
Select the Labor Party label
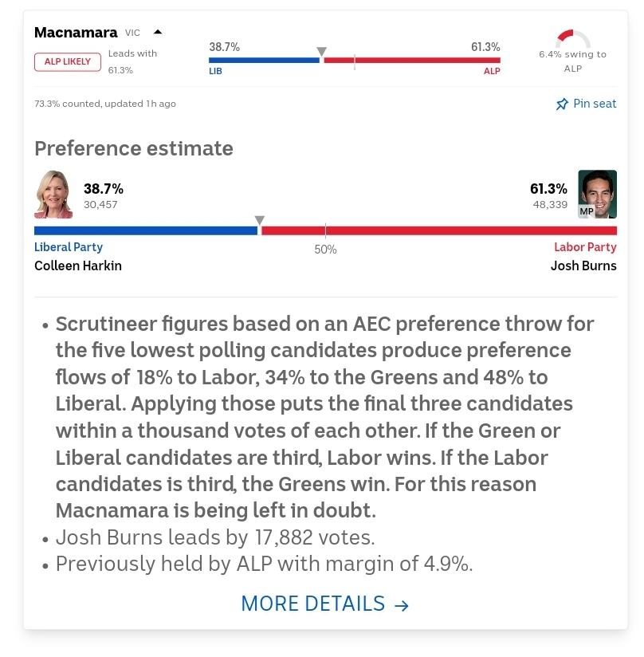click(585, 247)
